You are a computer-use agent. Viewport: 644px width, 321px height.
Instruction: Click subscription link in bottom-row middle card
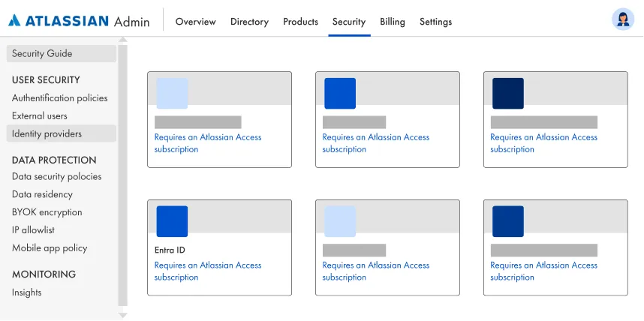point(376,271)
